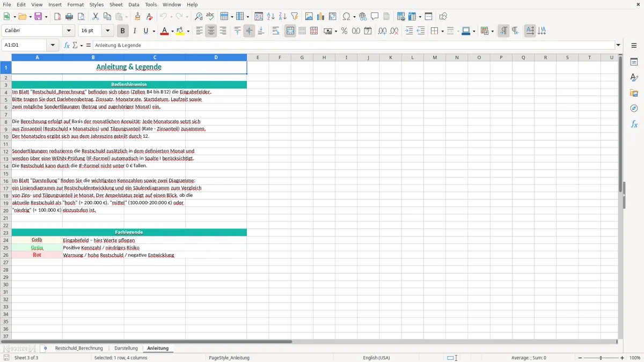Click zoom in plus button

(x=623, y=358)
